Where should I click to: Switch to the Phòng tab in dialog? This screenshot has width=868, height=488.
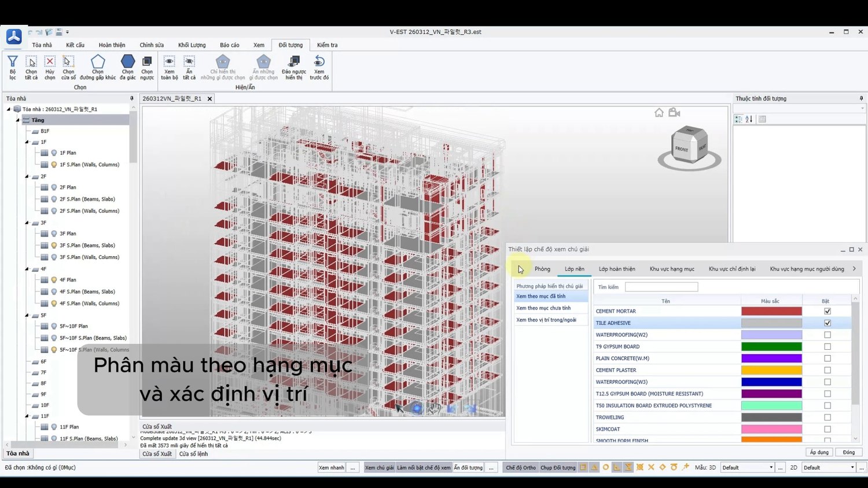click(542, 269)
